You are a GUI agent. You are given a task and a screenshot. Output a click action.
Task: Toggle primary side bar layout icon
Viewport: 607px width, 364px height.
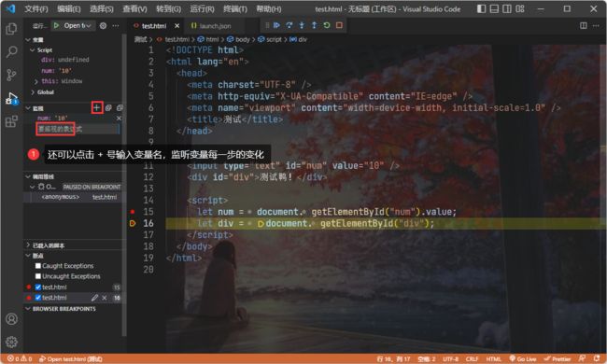click(x=481, y=9)
